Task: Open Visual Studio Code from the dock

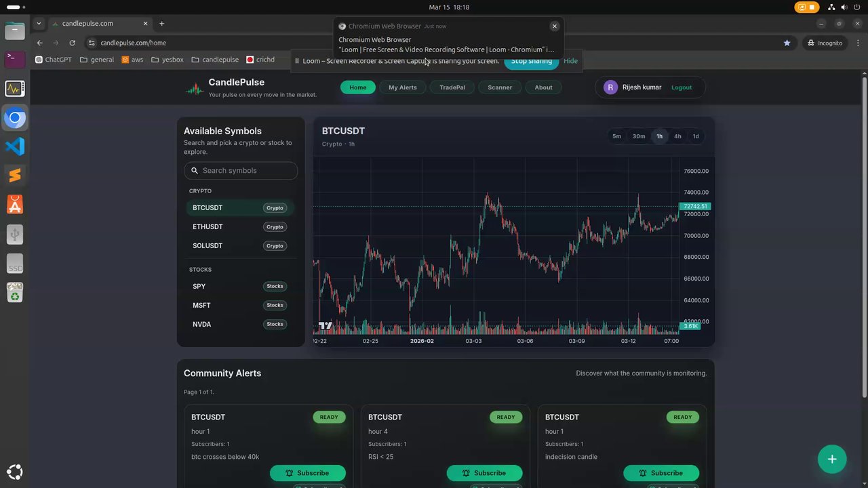Action: pyautogui.click(x=15, y=146)
